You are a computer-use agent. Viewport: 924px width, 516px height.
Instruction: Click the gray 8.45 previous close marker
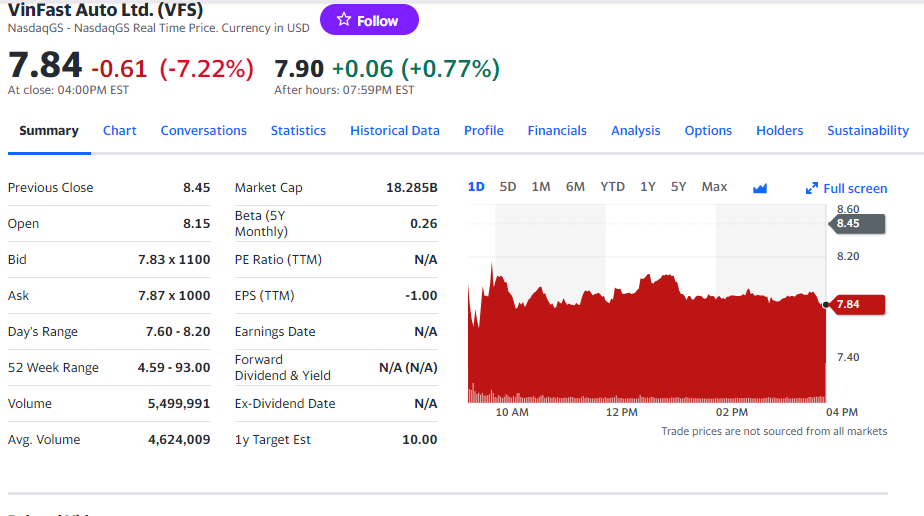click(858, 223)
